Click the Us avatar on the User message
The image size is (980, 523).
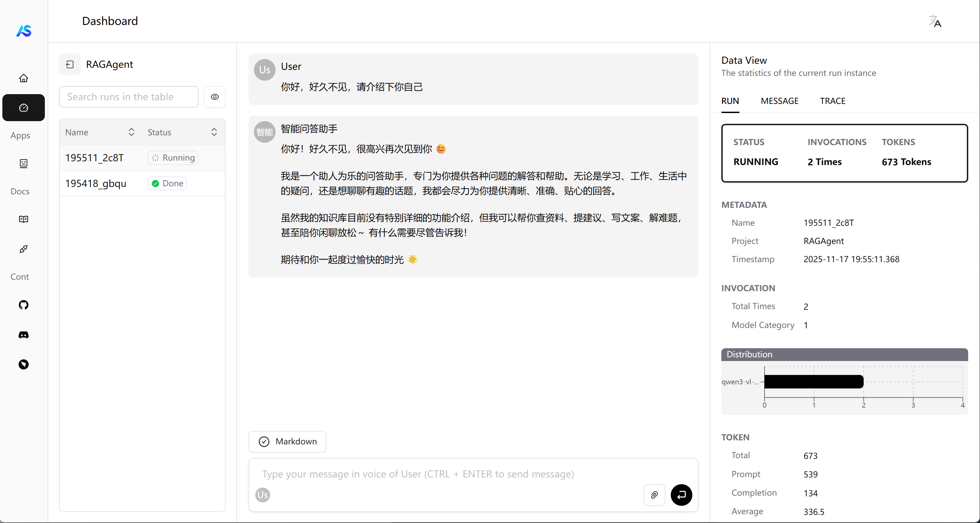265,70
